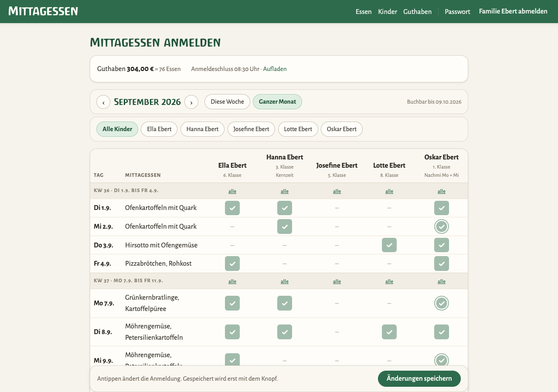Click the Mittagessen site logo
This screenshot has width=558, height=392.
coord(43,11)
